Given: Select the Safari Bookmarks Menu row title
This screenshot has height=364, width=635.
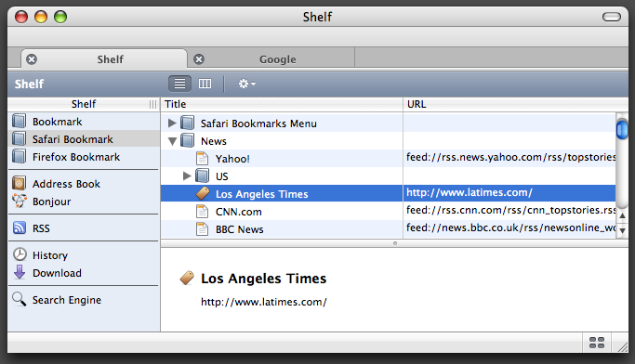Looking at the screenshot, I should pyautogui.click(x=258, y=123).
